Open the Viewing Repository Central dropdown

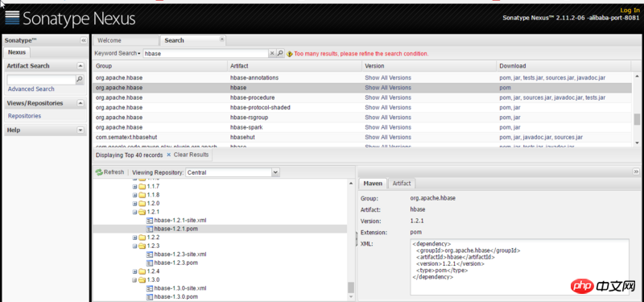[276, 172]
